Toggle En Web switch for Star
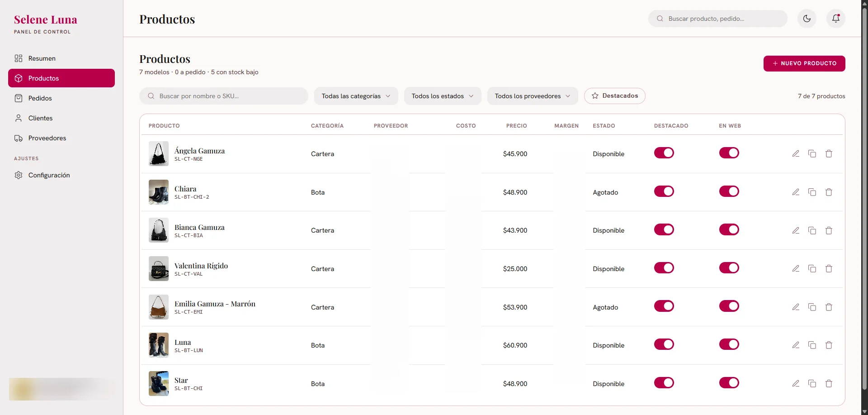The height and width of the screenshot is (415, 868). pos(729,383)
